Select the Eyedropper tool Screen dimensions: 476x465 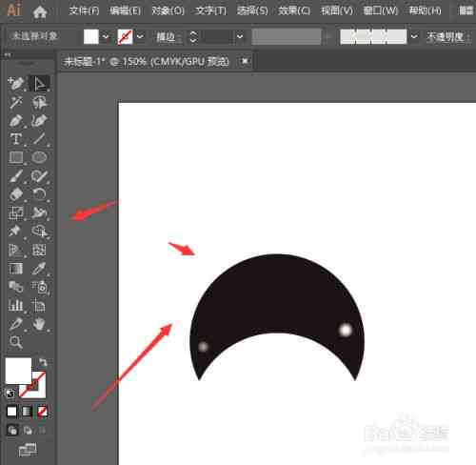39,269
